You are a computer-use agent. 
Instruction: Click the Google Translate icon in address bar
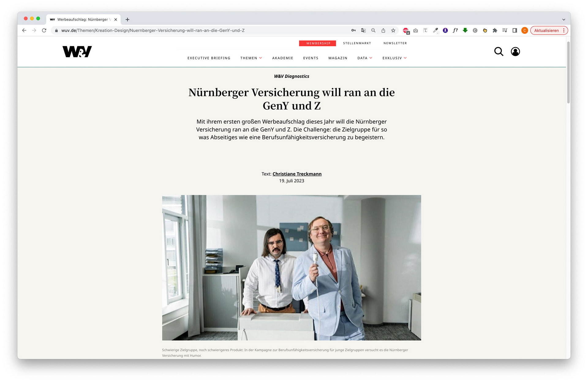click(x=364, y=30)
